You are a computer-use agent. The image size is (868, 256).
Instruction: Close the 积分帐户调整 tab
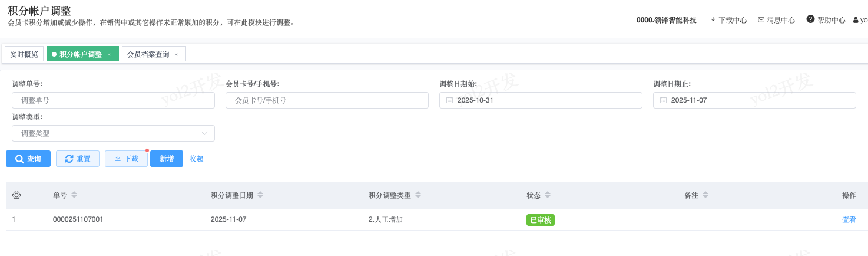tap(109, 54)
